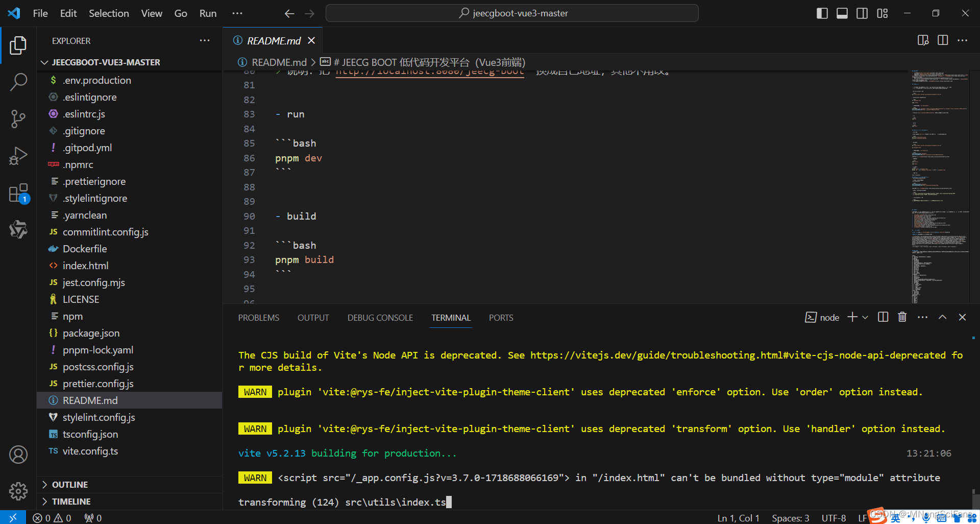The height and width of the screenshot is (524, 980).
Task: Open editor more actions ellipsis
Action: 962,40
